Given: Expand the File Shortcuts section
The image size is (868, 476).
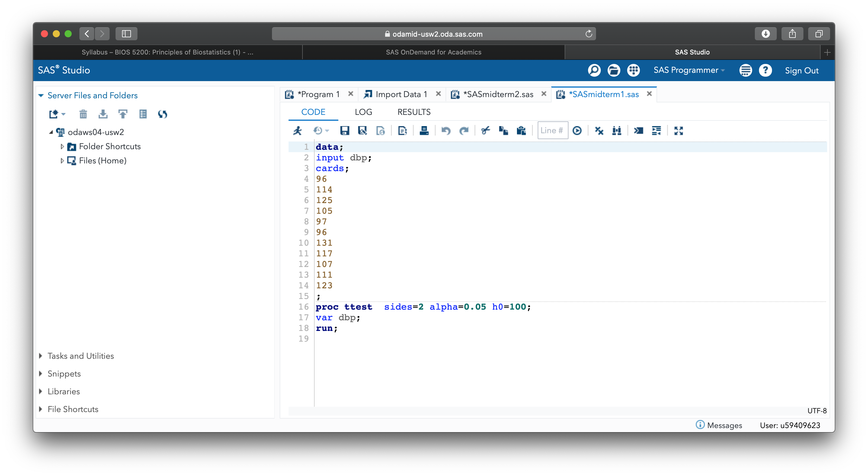Looking at the screenshot, I should [41, 409].
